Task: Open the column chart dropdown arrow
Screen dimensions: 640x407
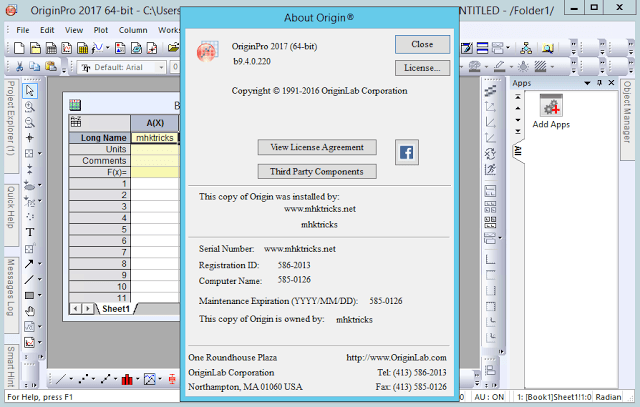Action: (x=138, y=380)
